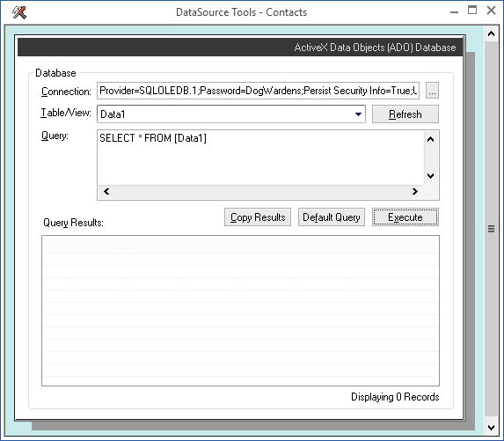Click the Query box scroll down arrow
Screen dimensions: 504x441
pyautogui.click(x=430, y=176)
